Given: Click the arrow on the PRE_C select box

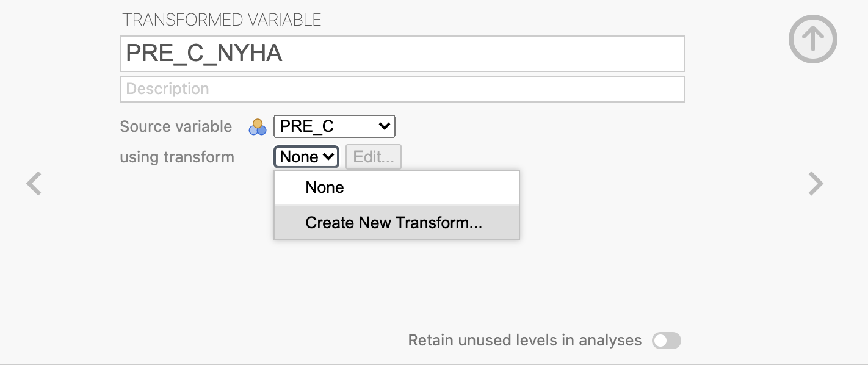Looking at the screenshot, I should (384, 126).
